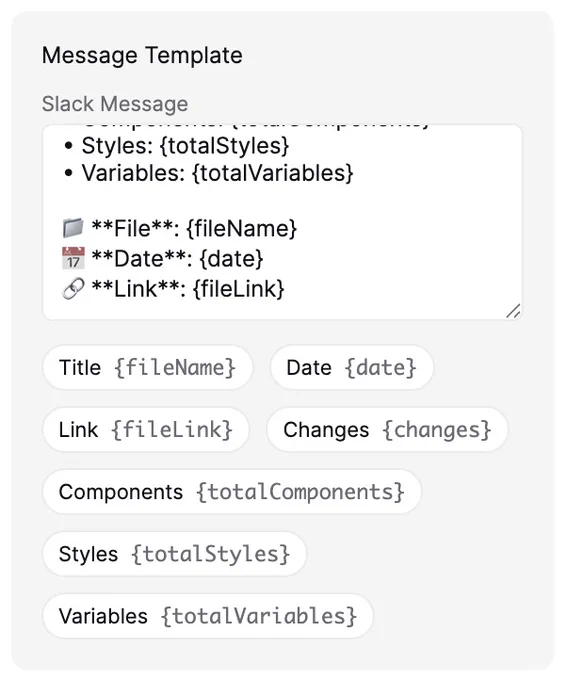567x680 pixels.
Task: Add the Variables {totalVariables} chip
Action: point(208,616)
